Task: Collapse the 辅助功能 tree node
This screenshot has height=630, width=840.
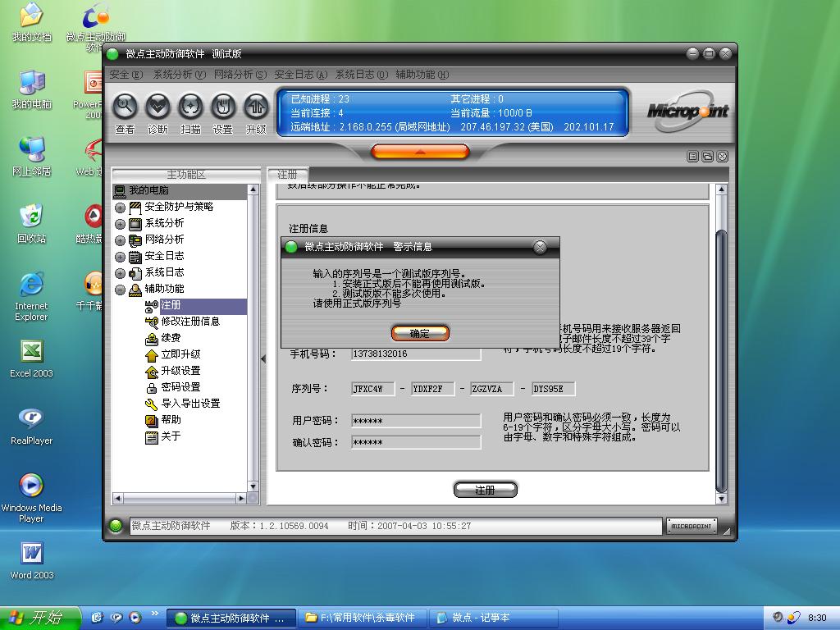Action: (x=120, y=290)
